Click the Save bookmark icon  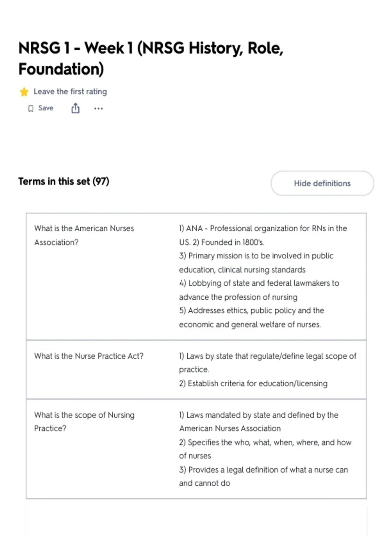[31, 109]
